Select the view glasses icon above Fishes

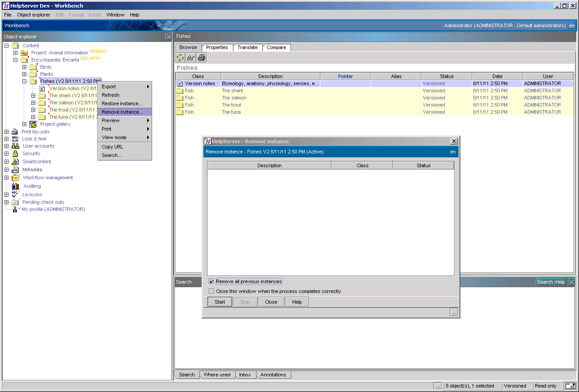(190, 57)
